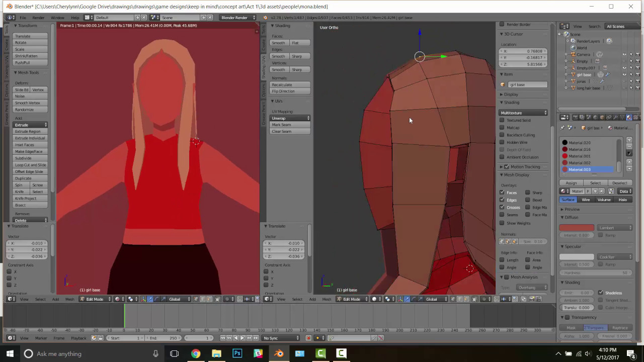This screenshot has height=362, width=644.
Task: Open the Multitexture shading dropdown
Action: 523,113
